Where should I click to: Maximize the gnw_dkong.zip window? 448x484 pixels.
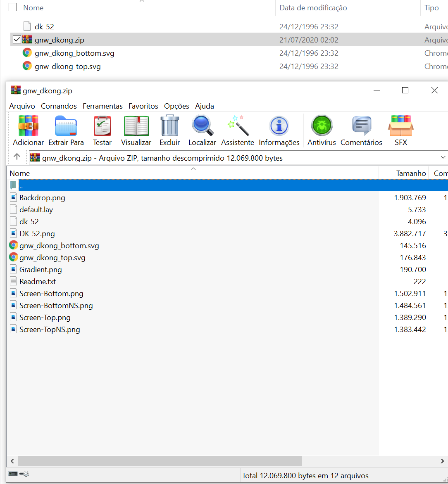(x=405, y=90)
